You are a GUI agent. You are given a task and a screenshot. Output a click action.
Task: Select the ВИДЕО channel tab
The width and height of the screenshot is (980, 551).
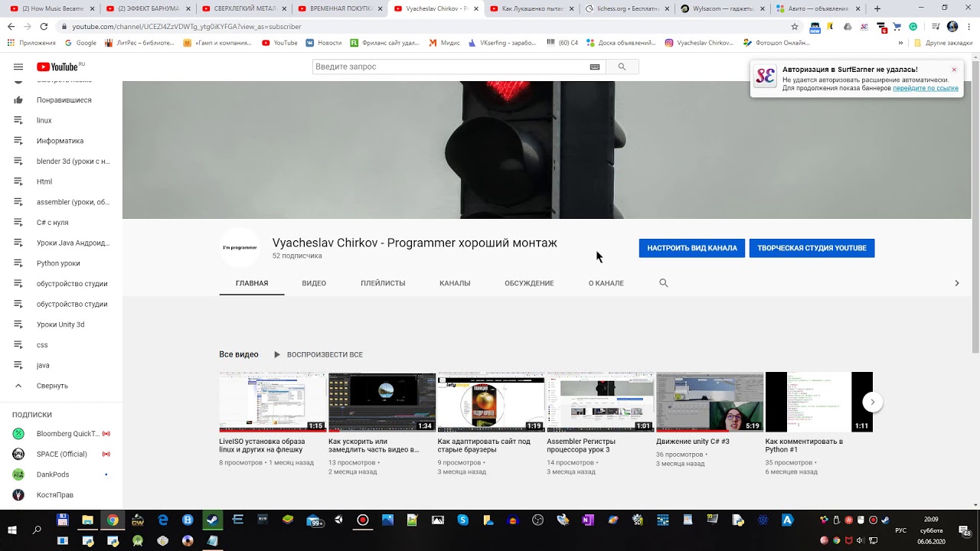pos(314,283)
